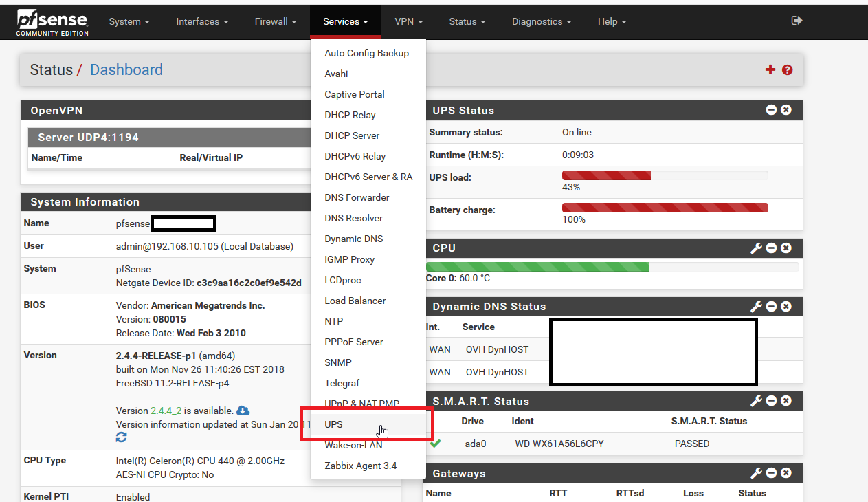Open NTP service settings

(x=368, y=321)
